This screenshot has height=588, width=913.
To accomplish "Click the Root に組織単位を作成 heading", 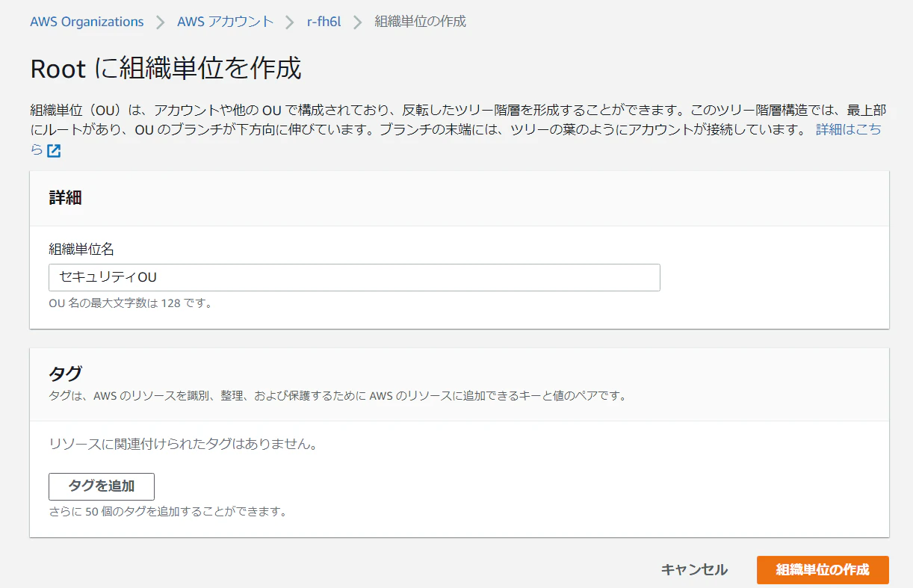I will pos(166,69).
